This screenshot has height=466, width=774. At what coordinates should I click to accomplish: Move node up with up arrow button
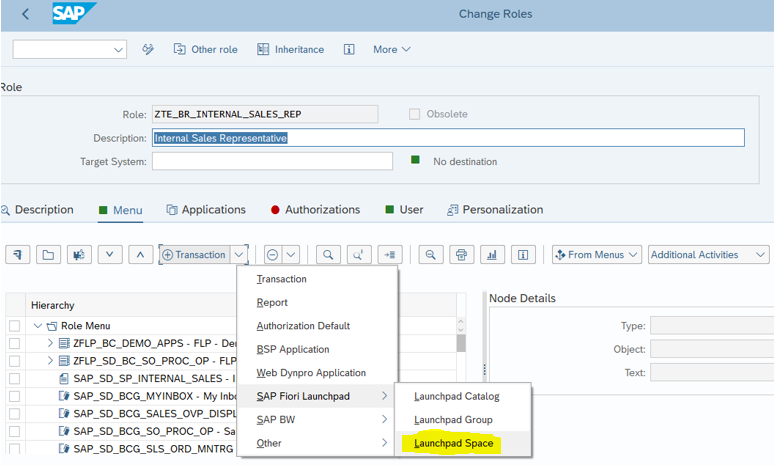pyautogui.click(x=140, y=255)
